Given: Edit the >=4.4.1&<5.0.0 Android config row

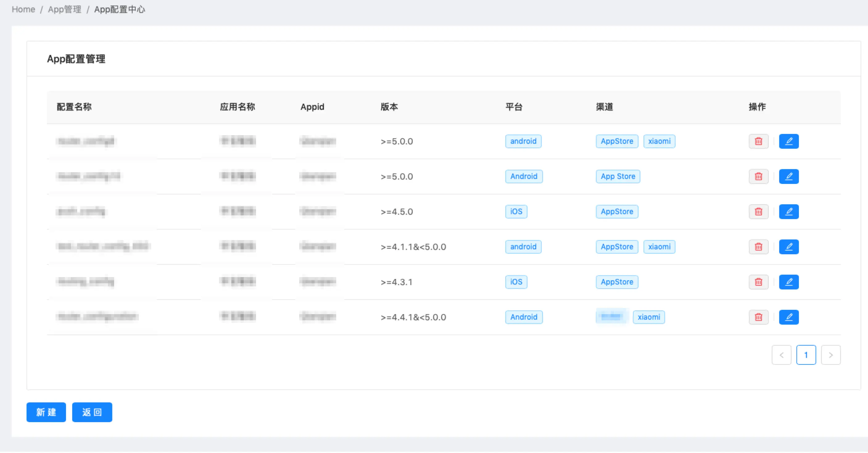Looking at the screenshot, I should point(788,318).
